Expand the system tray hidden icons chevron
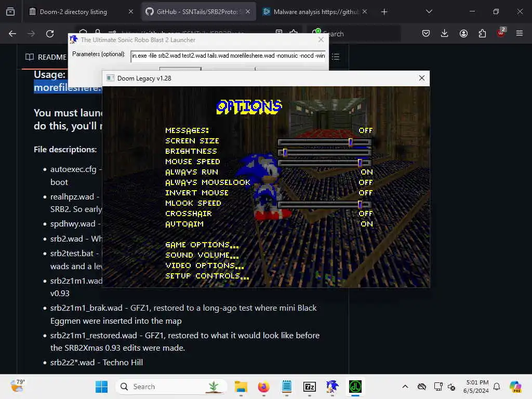Image resolution: width=532 pixels, height=399 pixels. click(405, 387)
